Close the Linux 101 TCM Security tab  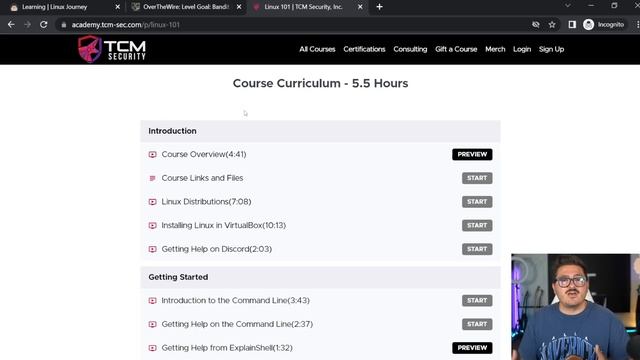360,7
